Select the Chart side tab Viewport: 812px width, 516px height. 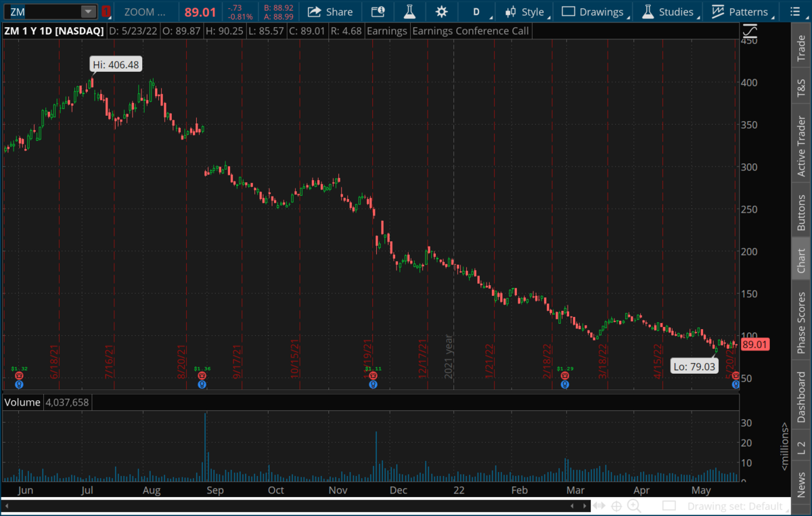point(801,260)
